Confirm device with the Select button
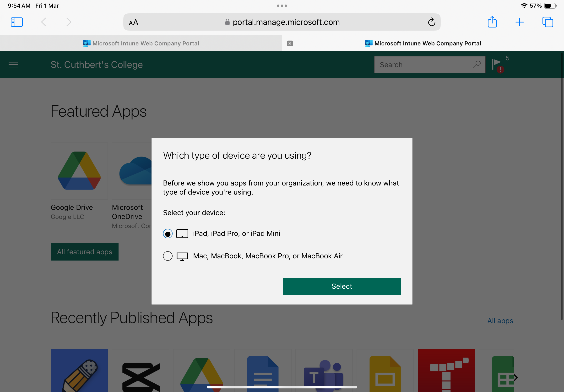 pyautogui.click(x=342, y=286)
